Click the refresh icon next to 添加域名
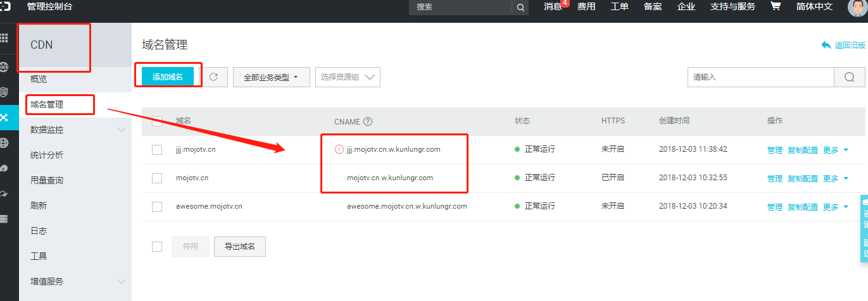This screenshot has height=301, width=868. click(214, 77)
